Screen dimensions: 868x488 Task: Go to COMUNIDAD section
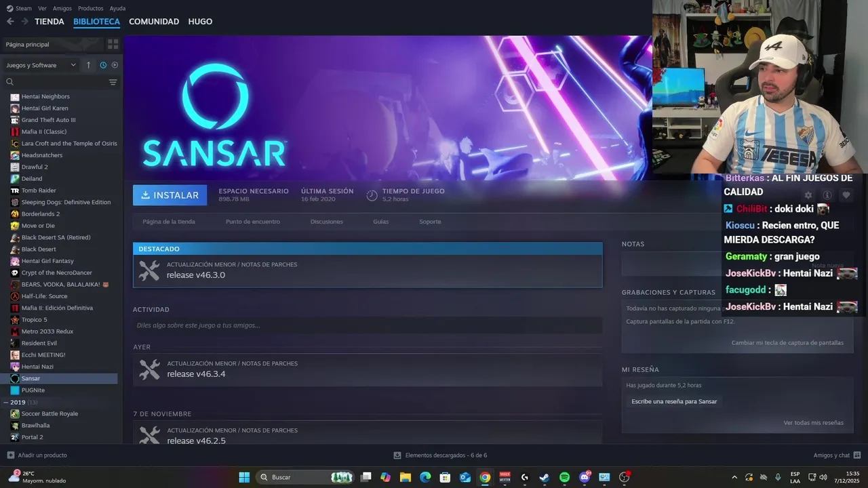click(154, 22)
